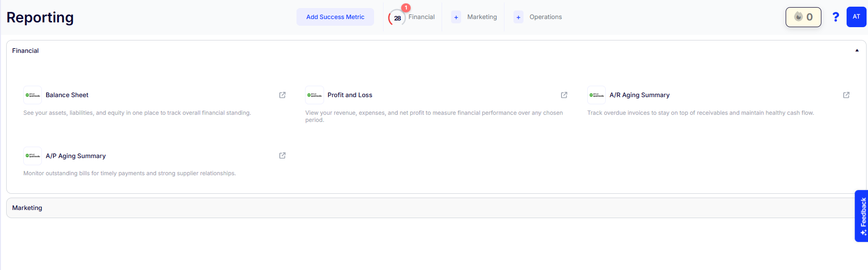Image resolution: width=868 pixels, height=270 pixels.
Task: Switch to the Financial metrics tab
Action: click(421, 17)
